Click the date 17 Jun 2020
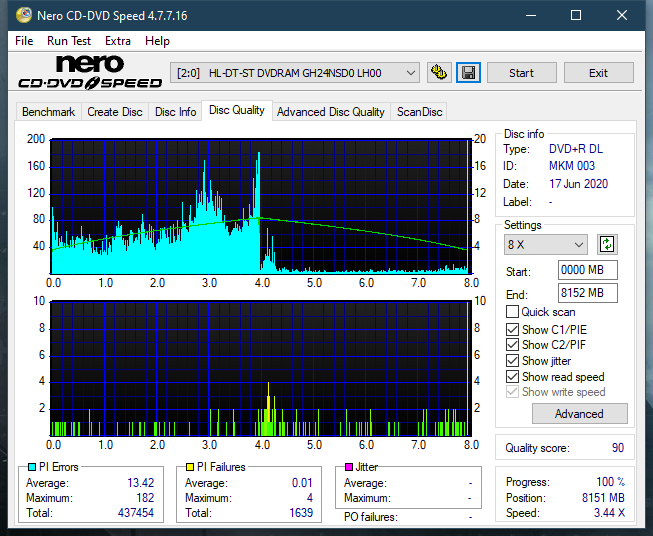653x536 pixels. 578,184
